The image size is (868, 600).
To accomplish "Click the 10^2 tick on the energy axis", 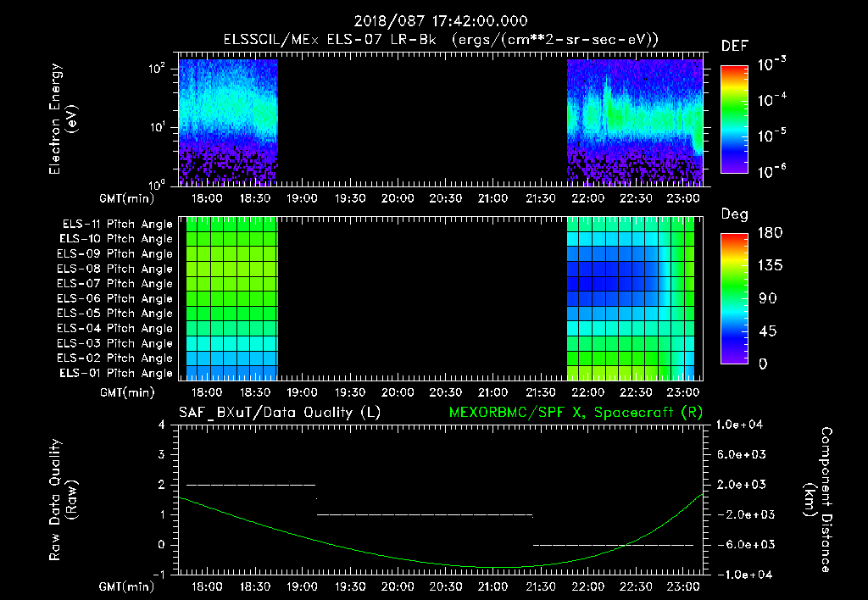I will click(157, 69).
